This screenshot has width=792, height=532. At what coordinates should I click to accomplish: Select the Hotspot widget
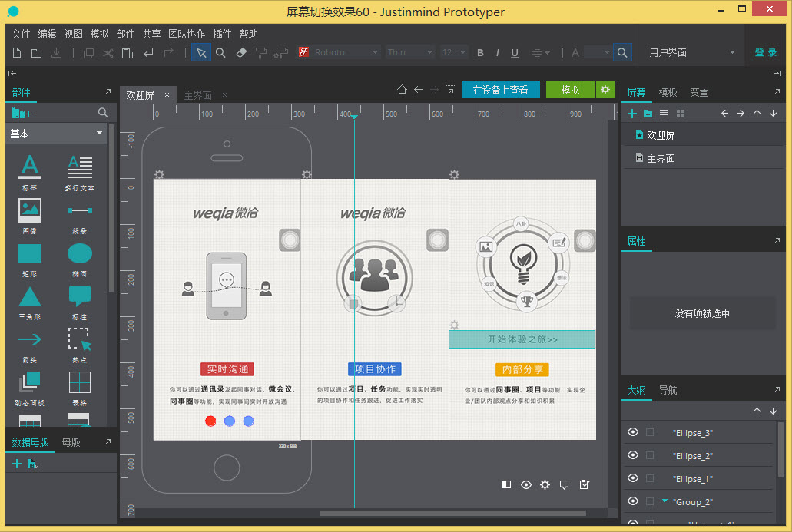point(79,345)
